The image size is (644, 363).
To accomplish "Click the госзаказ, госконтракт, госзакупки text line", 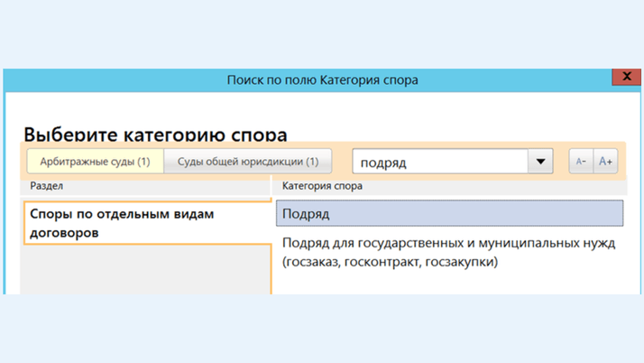I will click(x=391, y=262).
